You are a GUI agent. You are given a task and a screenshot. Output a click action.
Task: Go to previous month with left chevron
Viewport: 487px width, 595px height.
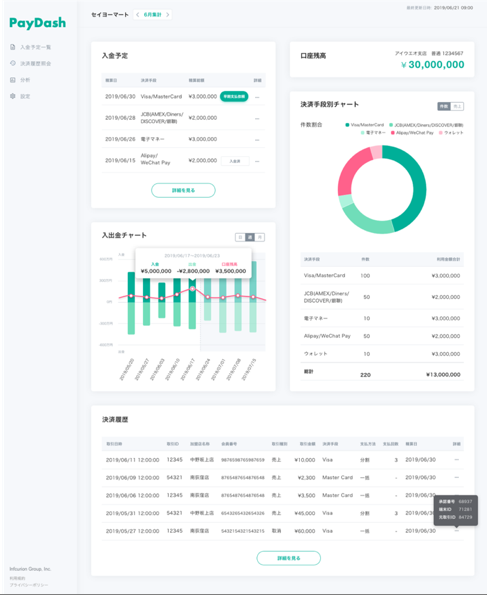click(137, 15)
